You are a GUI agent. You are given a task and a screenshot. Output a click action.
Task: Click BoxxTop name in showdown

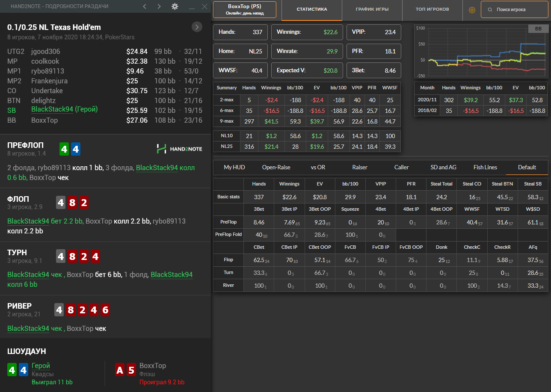(x=153, y=365)
